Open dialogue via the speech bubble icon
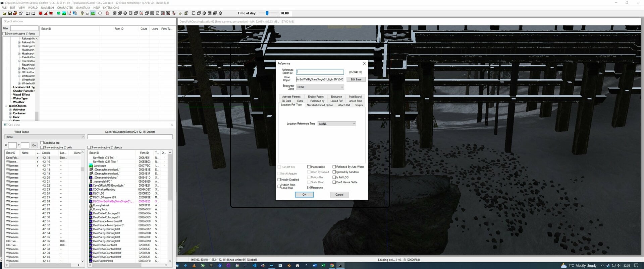644x269 pixels. point(100,13)
